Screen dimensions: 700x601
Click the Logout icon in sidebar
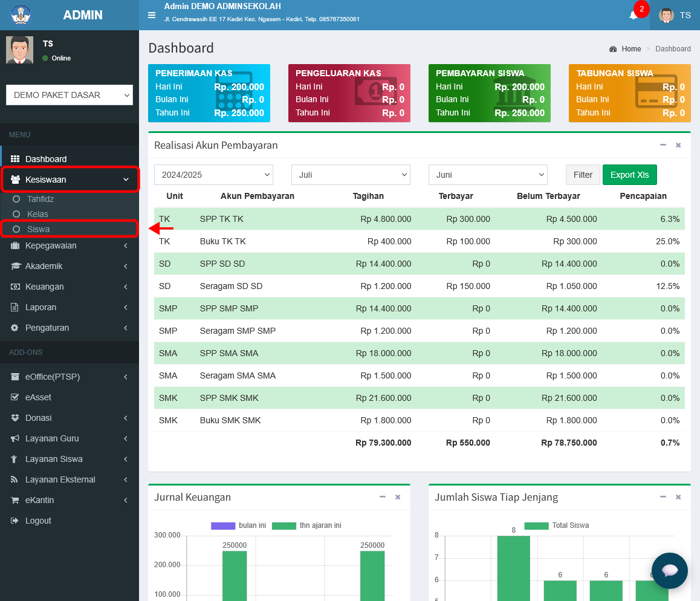click(x=15, y=520)
